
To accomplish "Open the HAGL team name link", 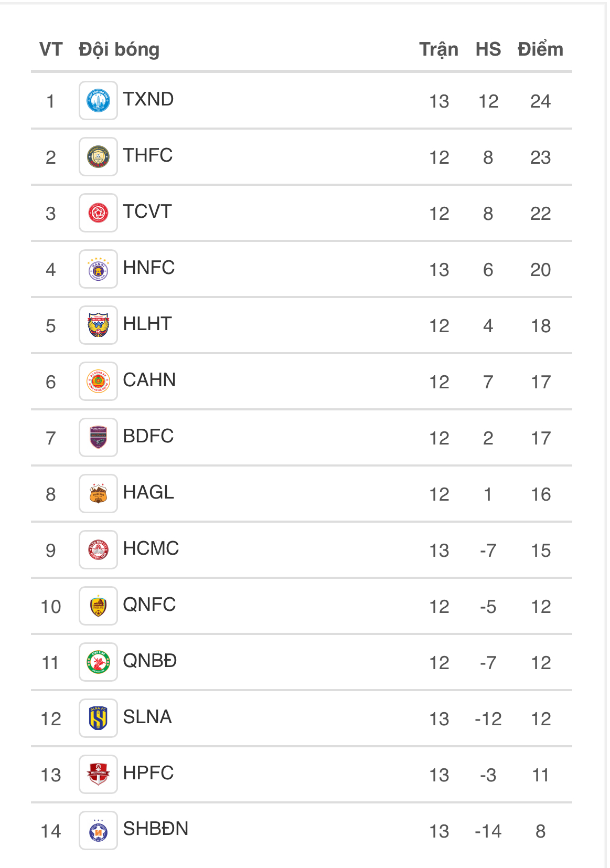I will [148, 492].
